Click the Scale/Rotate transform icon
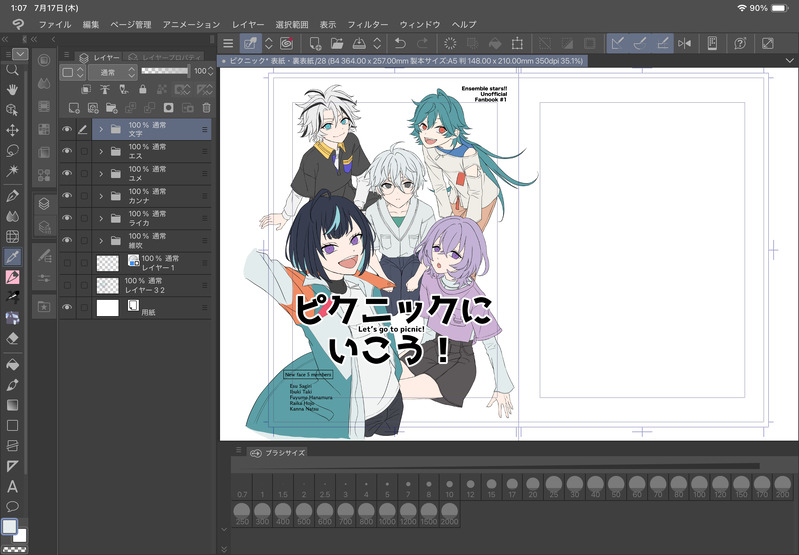The height and width of the screenshot is (555, 799). [517, 44]
